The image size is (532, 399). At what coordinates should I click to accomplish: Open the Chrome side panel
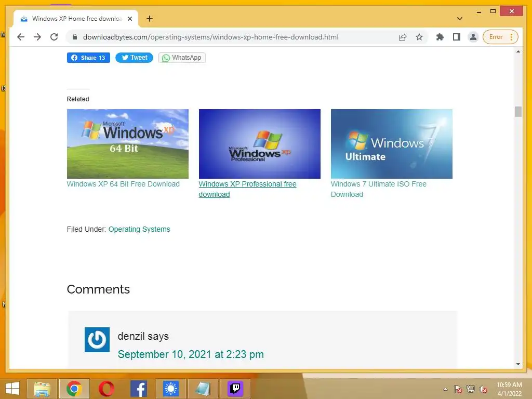pos(456,37)
